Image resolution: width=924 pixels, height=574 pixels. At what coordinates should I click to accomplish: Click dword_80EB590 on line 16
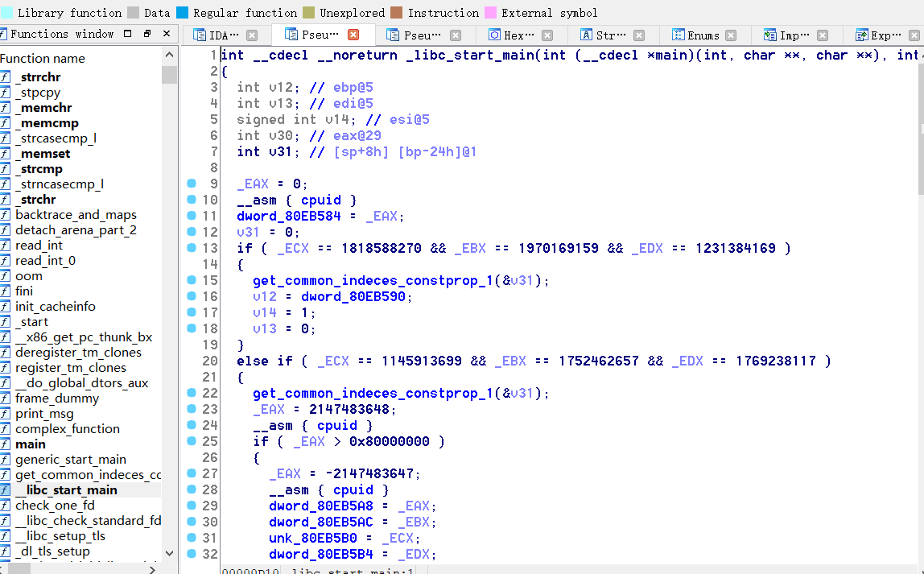[353, 296]
